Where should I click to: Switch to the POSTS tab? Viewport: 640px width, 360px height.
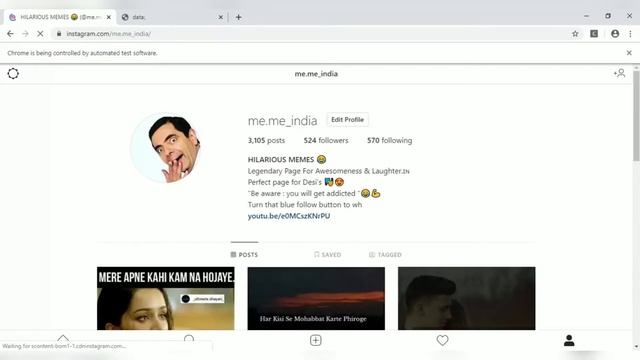244,254
